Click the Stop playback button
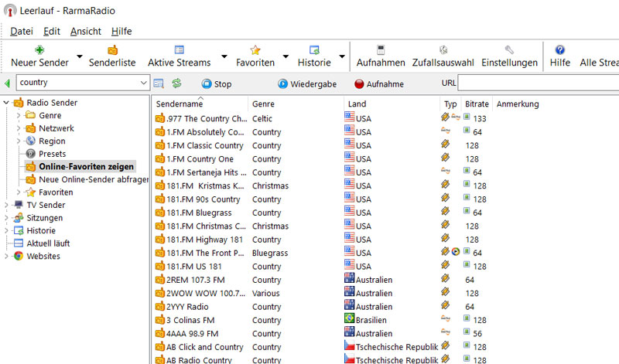The height and width of the screenshot is (364, 619). 217,84
